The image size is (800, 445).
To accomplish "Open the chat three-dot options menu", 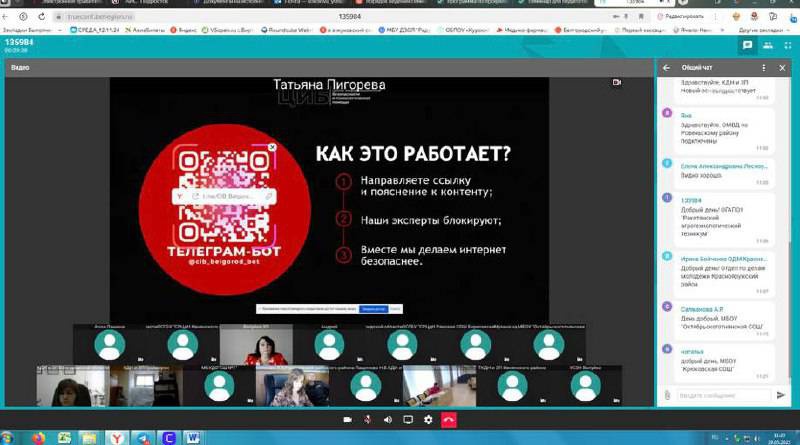I will [763, 67].
